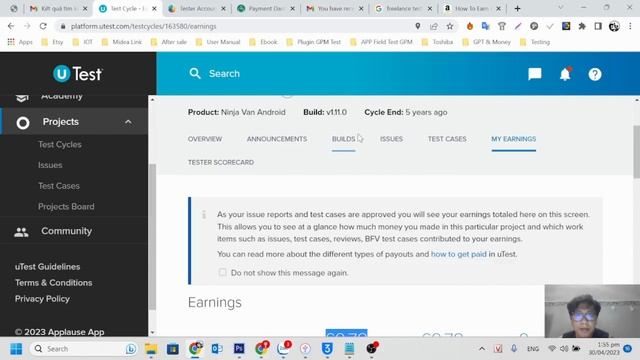Open Outlook from taskbar
The width and height of the screenshot is (640, 360).
pyautogui.click(x=217, y=349)
